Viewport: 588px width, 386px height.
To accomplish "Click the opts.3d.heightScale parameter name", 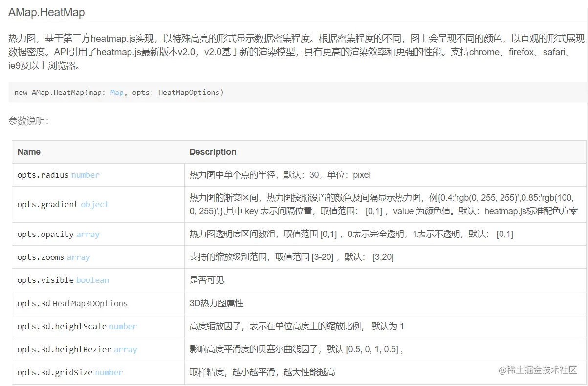I will coord(62,326).
